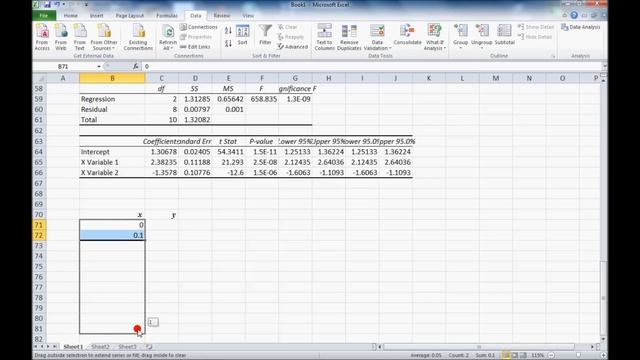Sort Z to A descending

(228, 43)
